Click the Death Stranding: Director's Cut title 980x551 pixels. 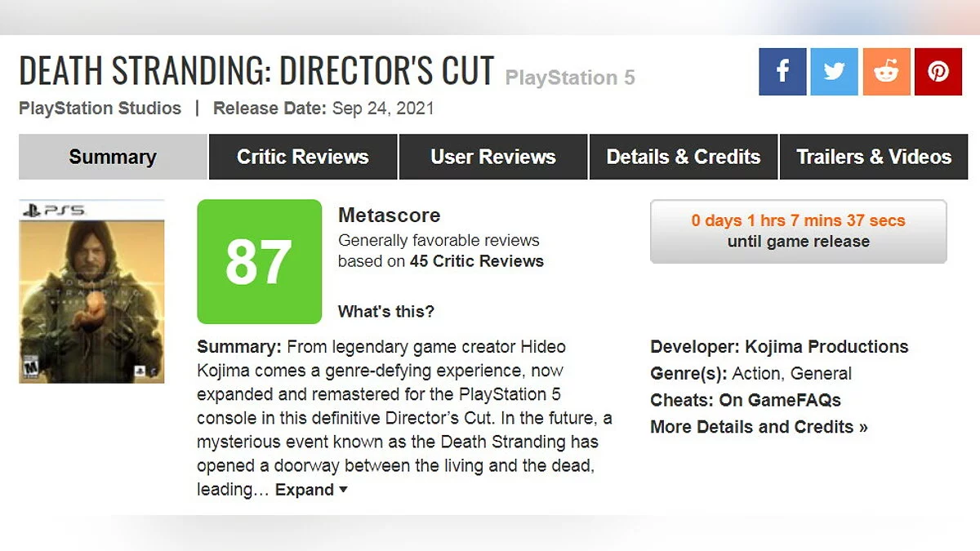[x=256, y=71]
